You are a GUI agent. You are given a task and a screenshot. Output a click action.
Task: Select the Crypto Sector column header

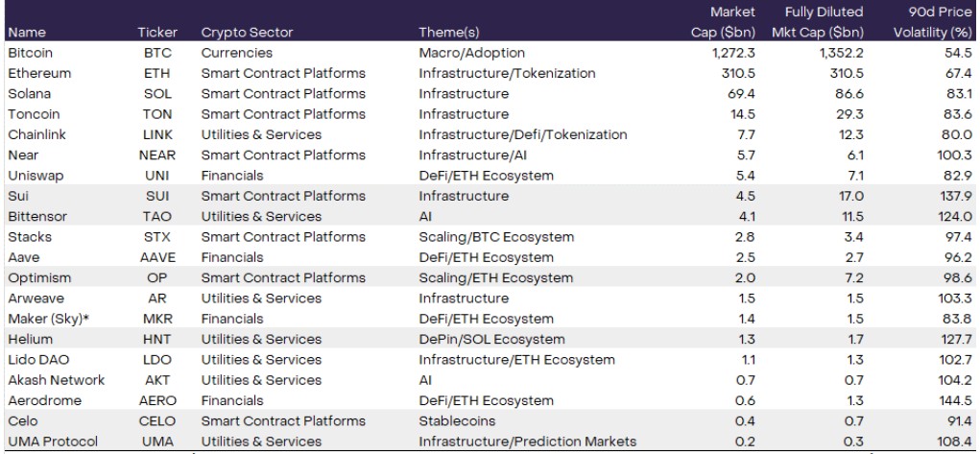click(x=247, y=33)
